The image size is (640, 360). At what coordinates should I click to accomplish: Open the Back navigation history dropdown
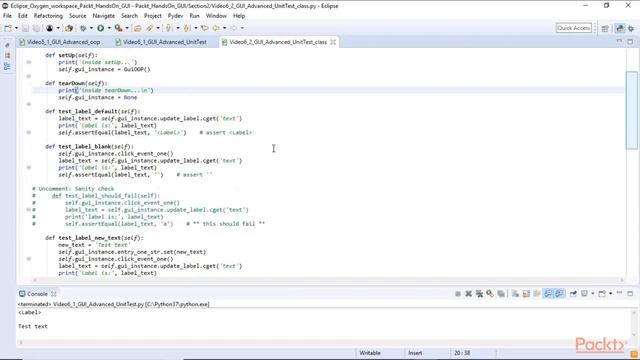tap(224, 28)
